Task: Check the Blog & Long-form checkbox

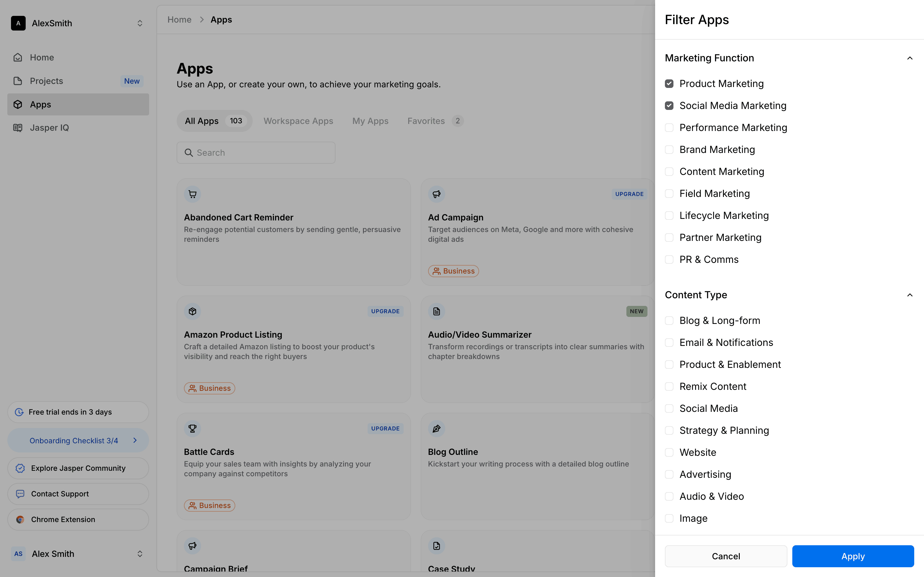Action: point(669,321)
